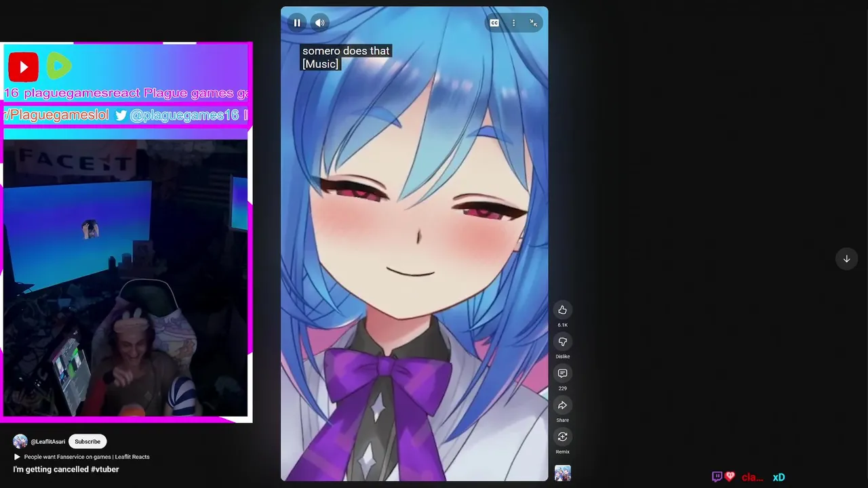Viewport: 868px width, 488px height.
Task: Mute the video volume
Action: (320, 23)
